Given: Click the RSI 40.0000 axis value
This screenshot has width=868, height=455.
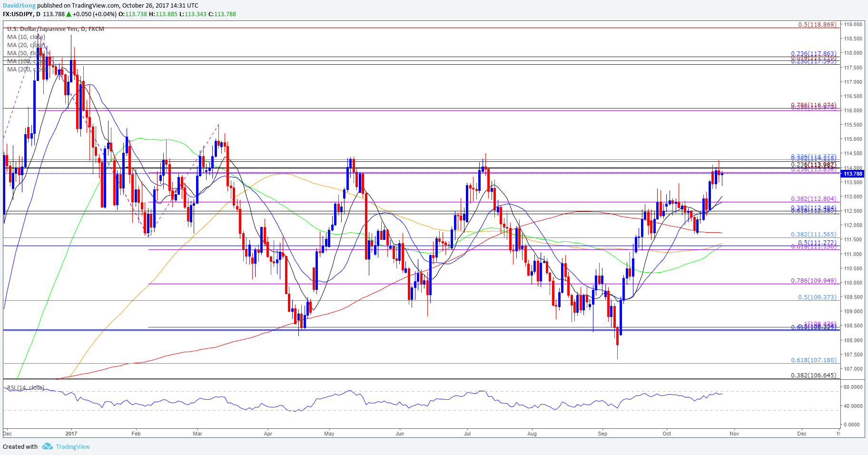Looking at the screenshot, I should (x=853, y=406).
